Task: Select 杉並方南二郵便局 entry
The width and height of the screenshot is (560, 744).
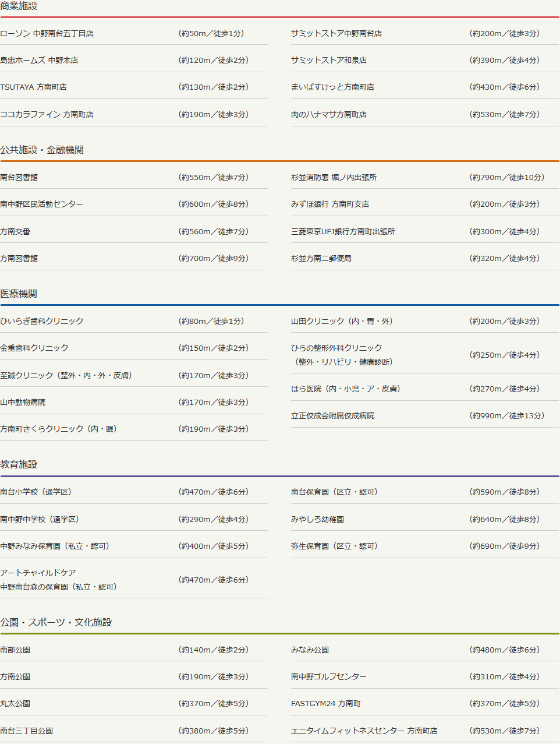Action: (321, 258)
